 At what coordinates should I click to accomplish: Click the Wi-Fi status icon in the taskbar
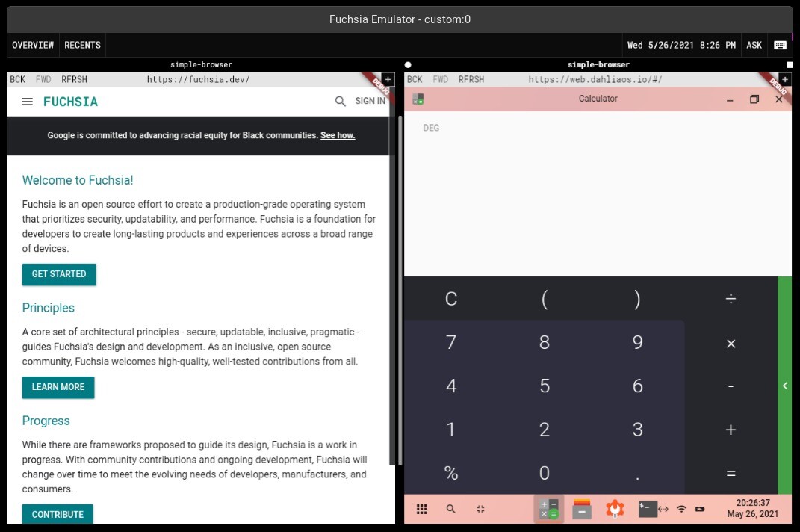coord(681,509)
